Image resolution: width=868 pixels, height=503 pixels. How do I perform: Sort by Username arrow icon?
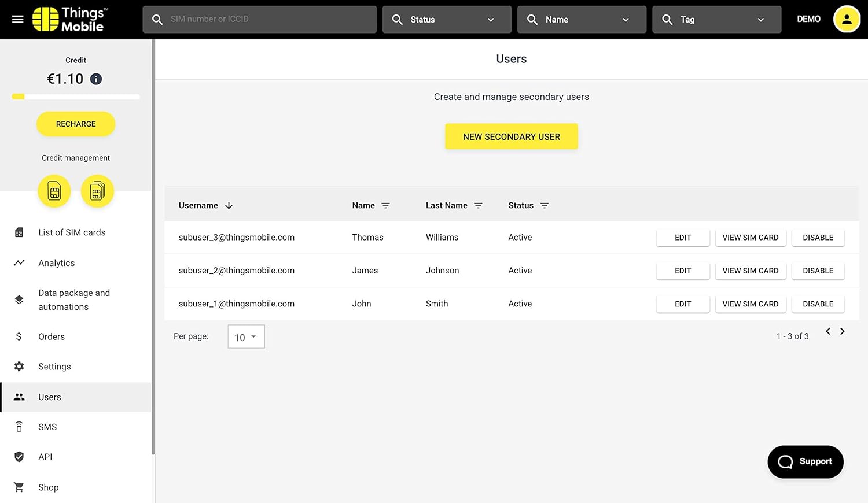229,205
